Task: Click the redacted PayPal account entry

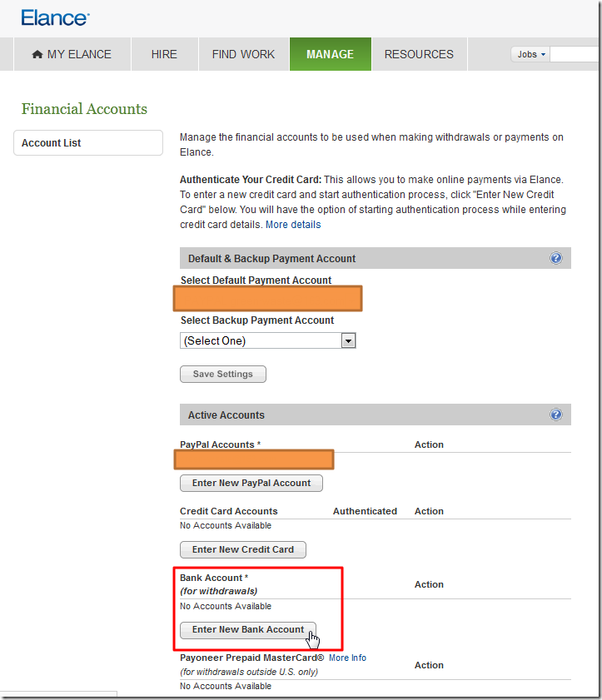Action: (x=254, y=459)
